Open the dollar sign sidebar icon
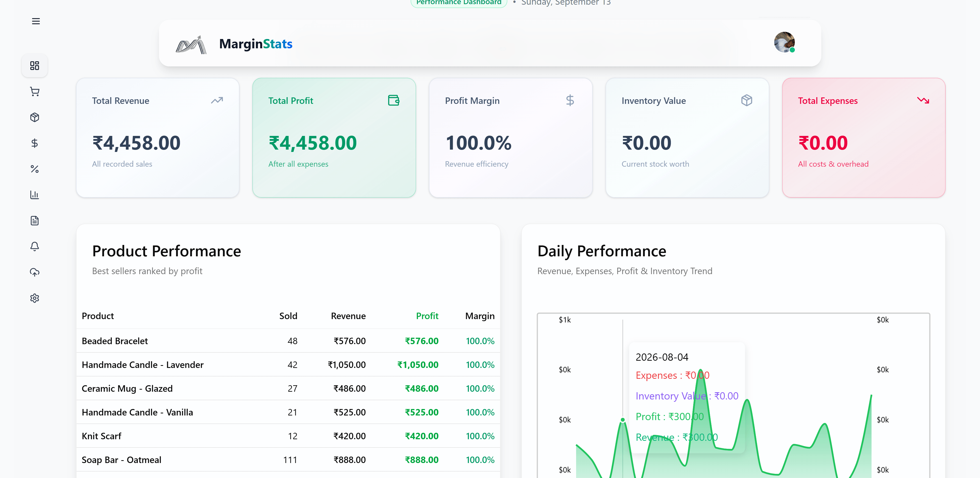980x478 pixels. pos(35,143)
